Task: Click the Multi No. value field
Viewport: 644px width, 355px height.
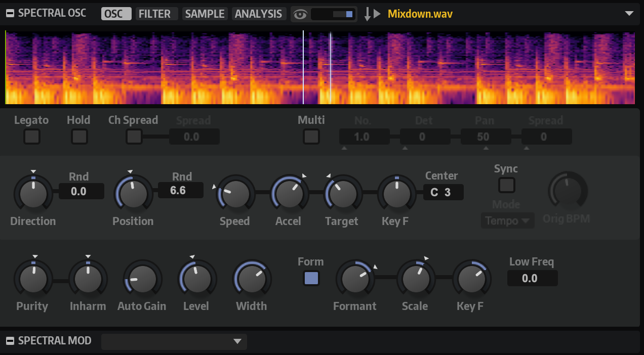Action: coord(365,137)
